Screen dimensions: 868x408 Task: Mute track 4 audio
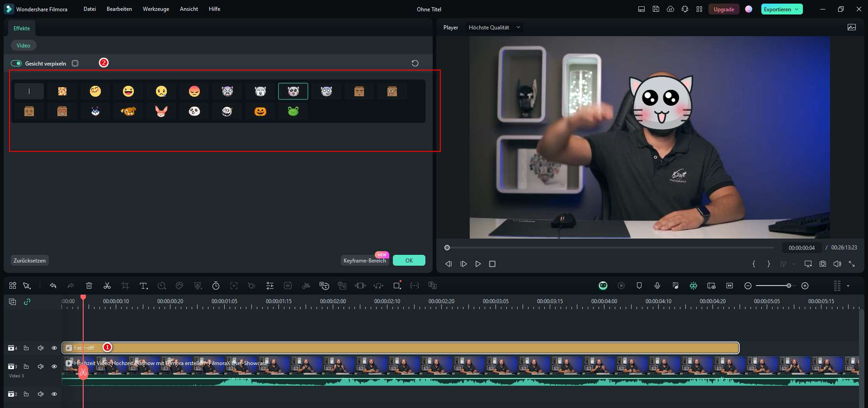click(x=41, y=348)
